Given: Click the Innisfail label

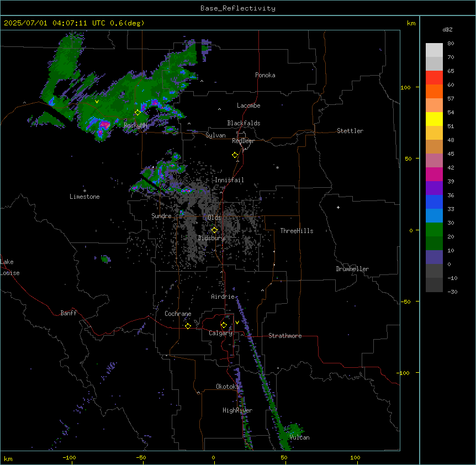Looking at the screenshot, I should (229, 180).
